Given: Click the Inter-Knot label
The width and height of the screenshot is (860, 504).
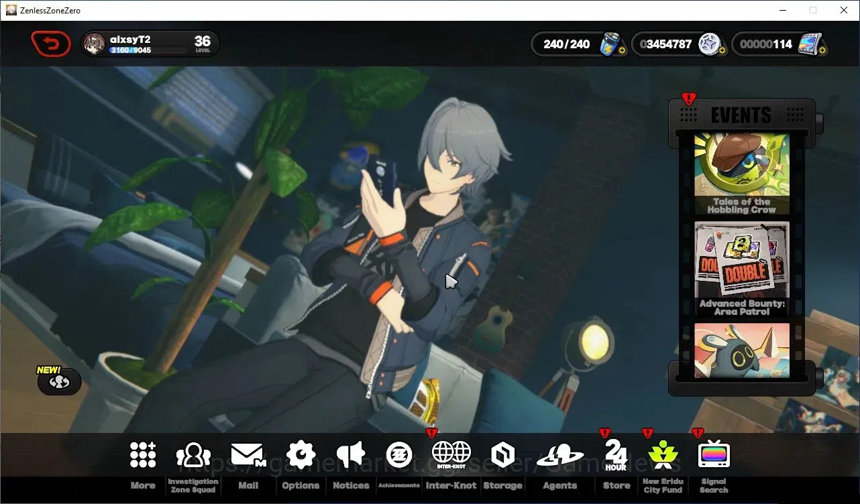Looking at the screenshot, I should pos(451,485).
